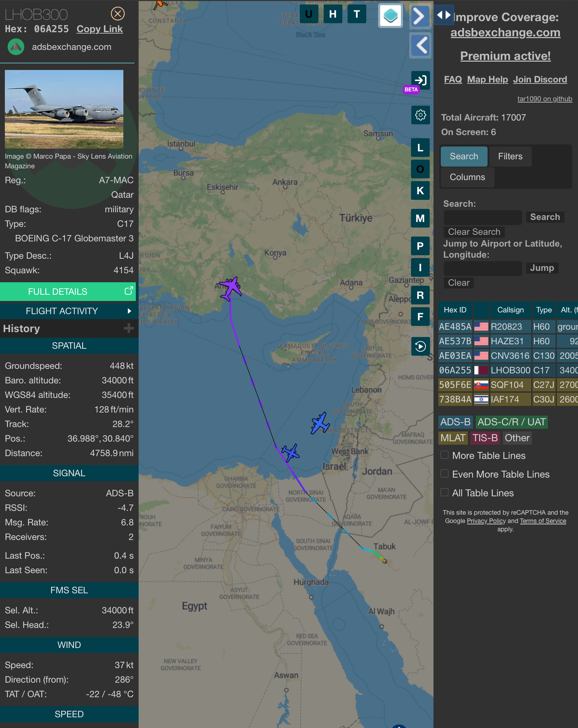The width and height of the screenshot is (578, 728).
Task: Click the adsbexchange logo icon
Action: click(16, 47)
